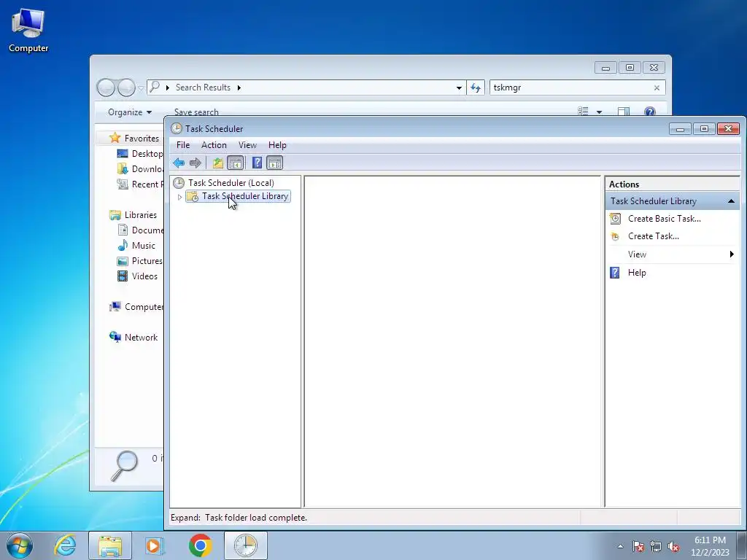This screenshot has width=747, height=560.
Task: Click the Create Task icon
Action: [615, 236]
